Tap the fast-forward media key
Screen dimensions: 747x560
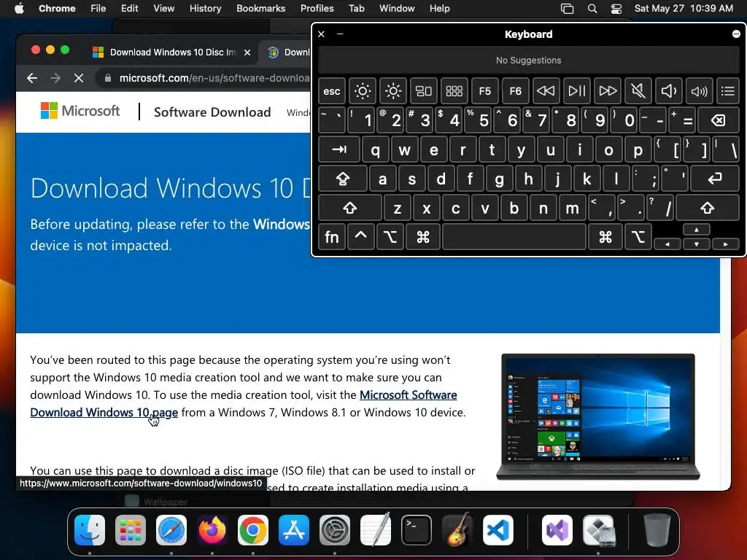point(608,91)
